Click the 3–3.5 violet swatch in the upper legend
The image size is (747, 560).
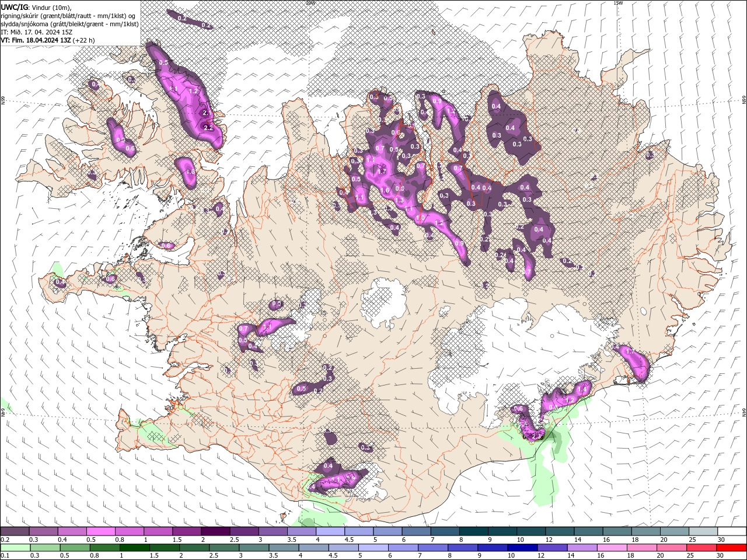pos(273,531)
